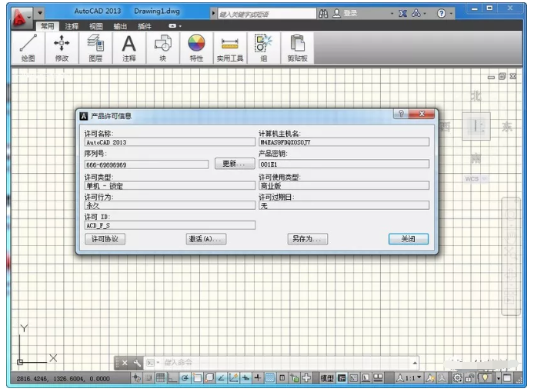
Task: Open the 块 (Block) ribbon panel
Action: click(163, 48)
